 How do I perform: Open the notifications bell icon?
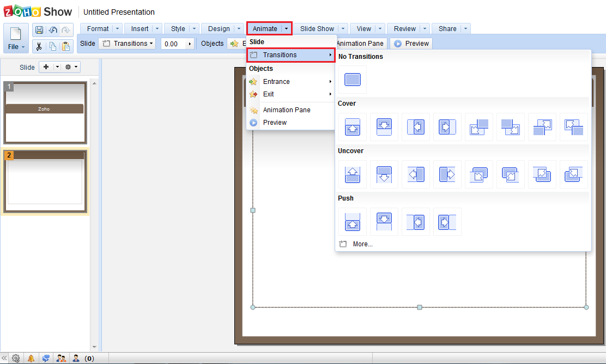(31, 358)
